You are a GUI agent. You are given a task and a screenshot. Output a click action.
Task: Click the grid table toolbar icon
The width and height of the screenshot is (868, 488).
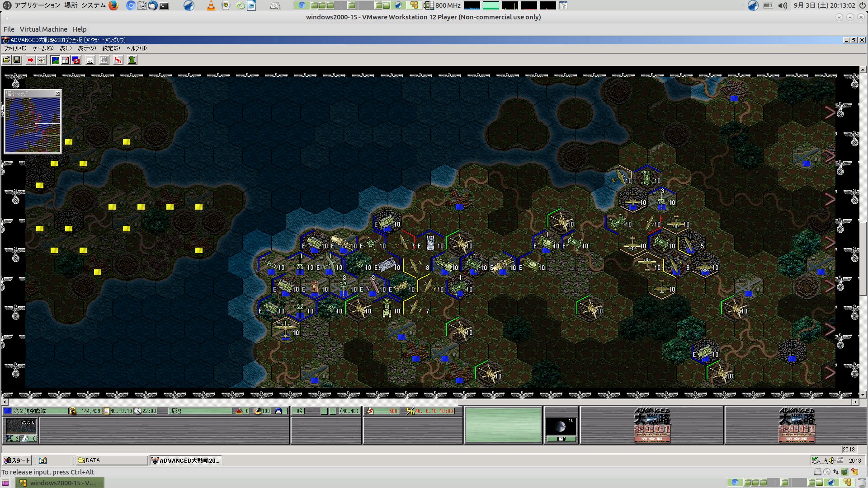click(x=90, y=60)
